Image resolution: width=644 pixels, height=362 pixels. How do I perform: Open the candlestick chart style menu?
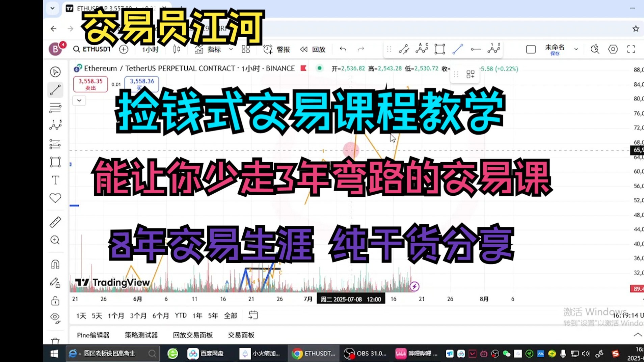click(177, 49)
